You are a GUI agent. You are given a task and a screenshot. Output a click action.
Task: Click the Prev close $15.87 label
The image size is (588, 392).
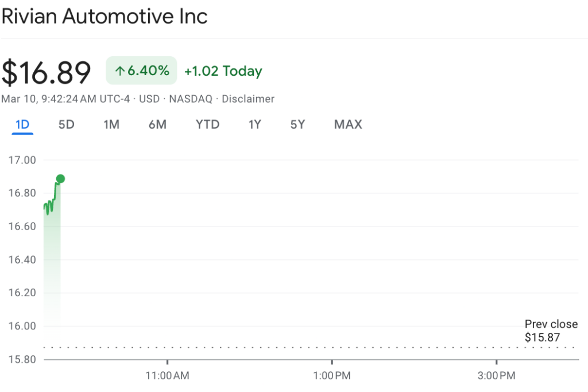(550, 331)
